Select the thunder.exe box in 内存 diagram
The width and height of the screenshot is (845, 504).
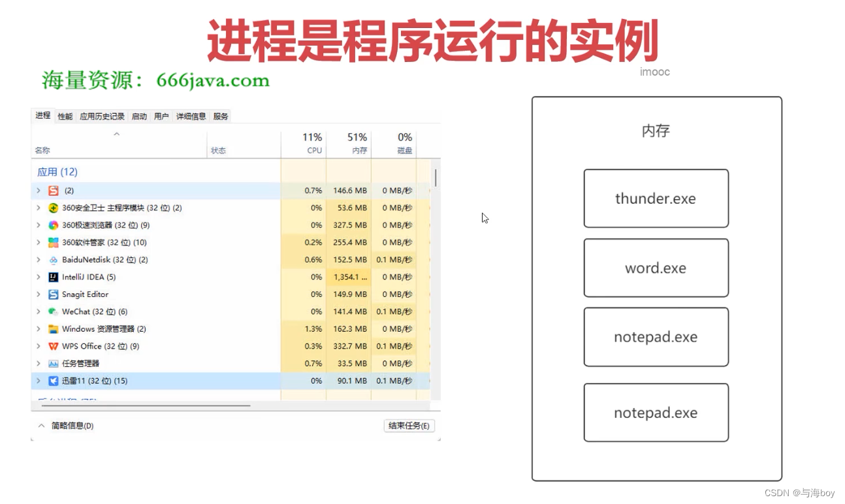point(656,198)
